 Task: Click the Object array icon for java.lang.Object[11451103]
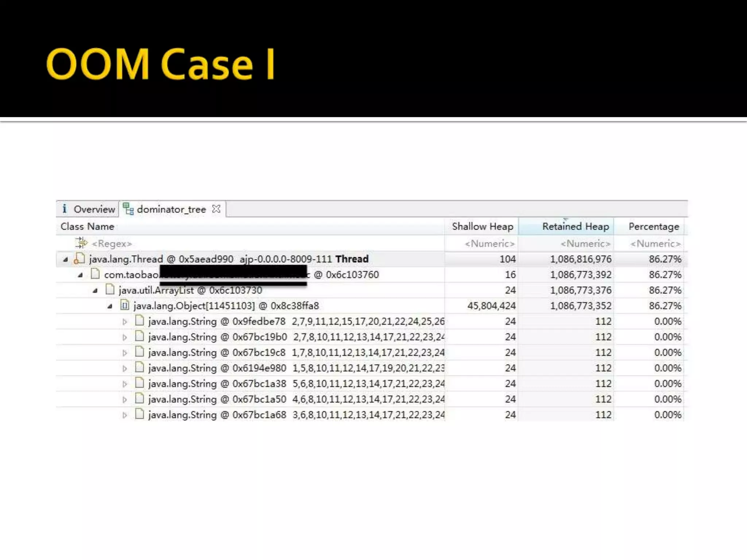[125, 306]
